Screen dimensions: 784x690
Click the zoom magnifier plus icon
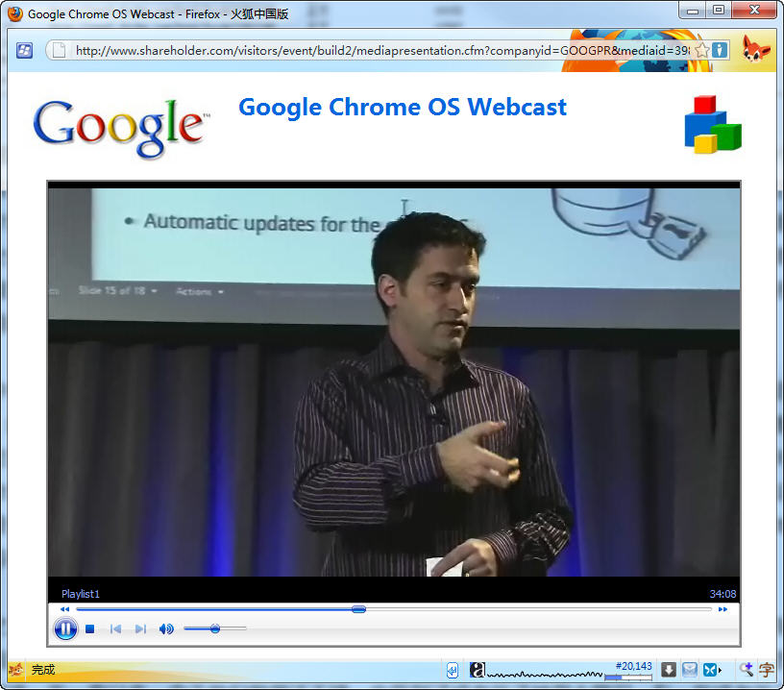[x=747, y=670]
